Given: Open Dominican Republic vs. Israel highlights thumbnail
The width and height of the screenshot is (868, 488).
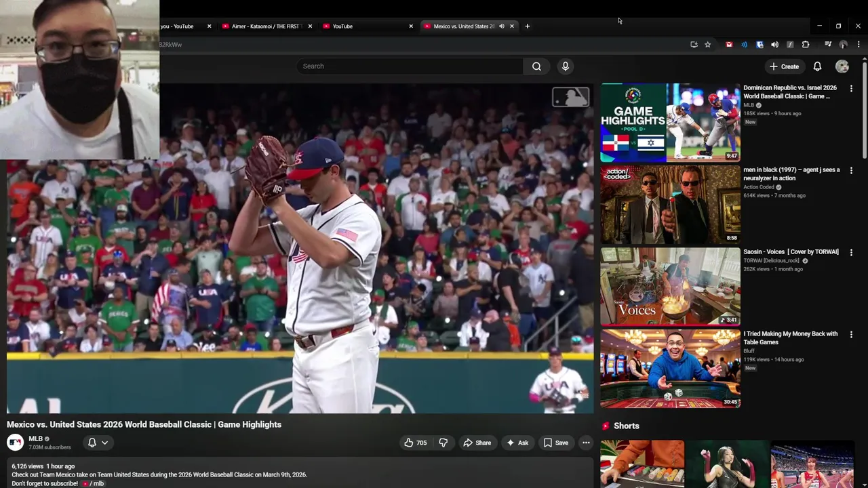Looking at the screenshot, I should [670, 123].
